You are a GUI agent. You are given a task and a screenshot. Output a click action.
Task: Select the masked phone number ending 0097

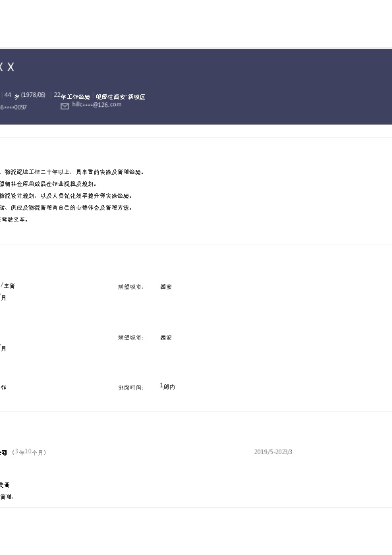13,107
